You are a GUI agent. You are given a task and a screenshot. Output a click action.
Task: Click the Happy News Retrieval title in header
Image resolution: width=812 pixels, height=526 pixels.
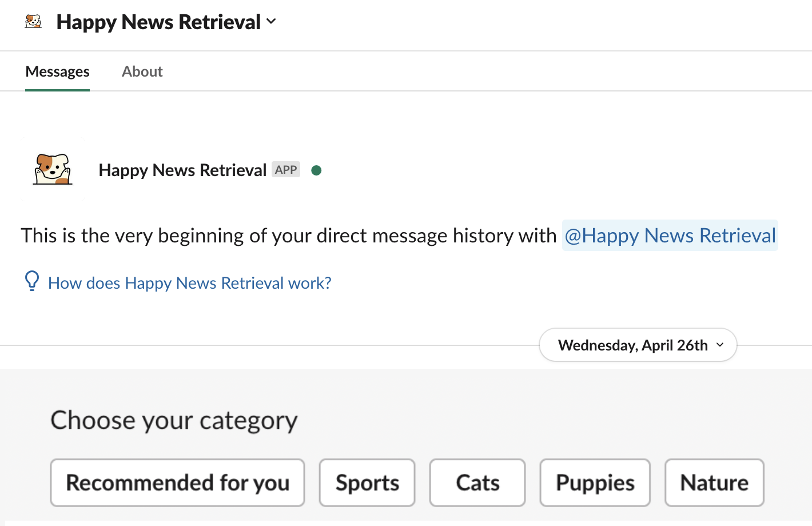(x=158, y=22)
